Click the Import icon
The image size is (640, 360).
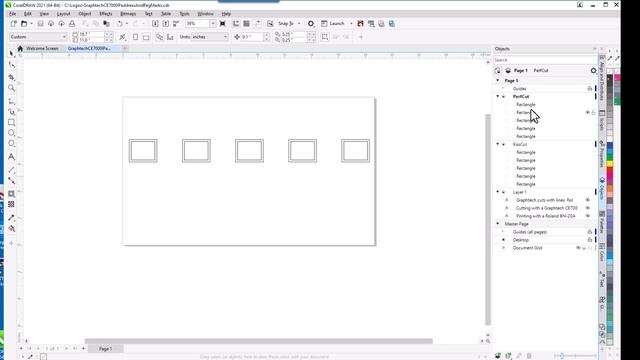coord(155,24)
